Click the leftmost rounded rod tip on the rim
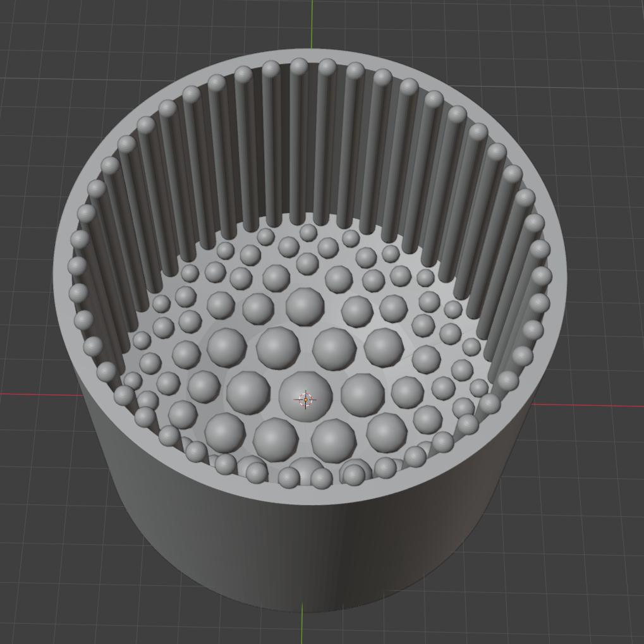The width and height of the screenshot is (644, 644). coord(77,266)
